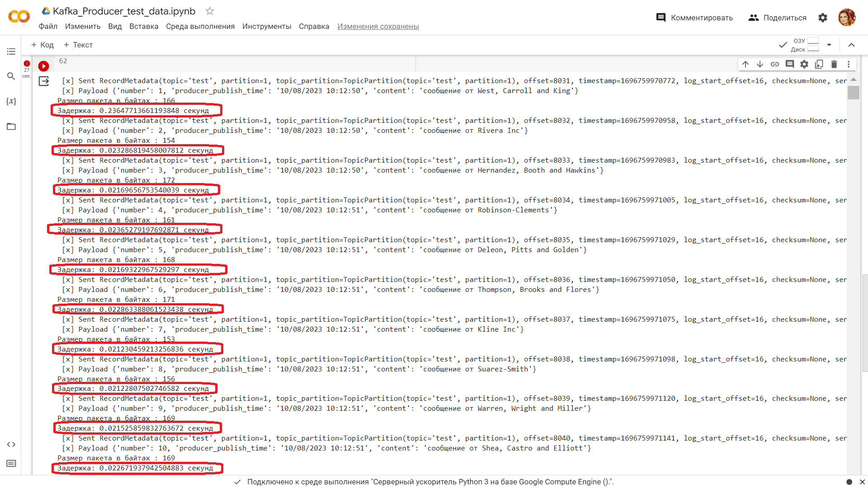This screenshot has height=488, width=868.
Task: Open a terminal from the sidebar
Action: [x=11, y=463]
